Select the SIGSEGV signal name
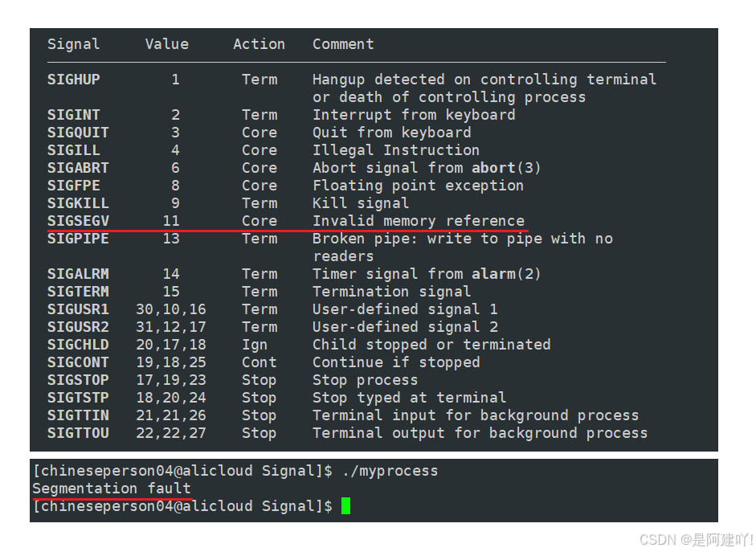Viewport: 756px width, 552px height. (x=78, y=221)
